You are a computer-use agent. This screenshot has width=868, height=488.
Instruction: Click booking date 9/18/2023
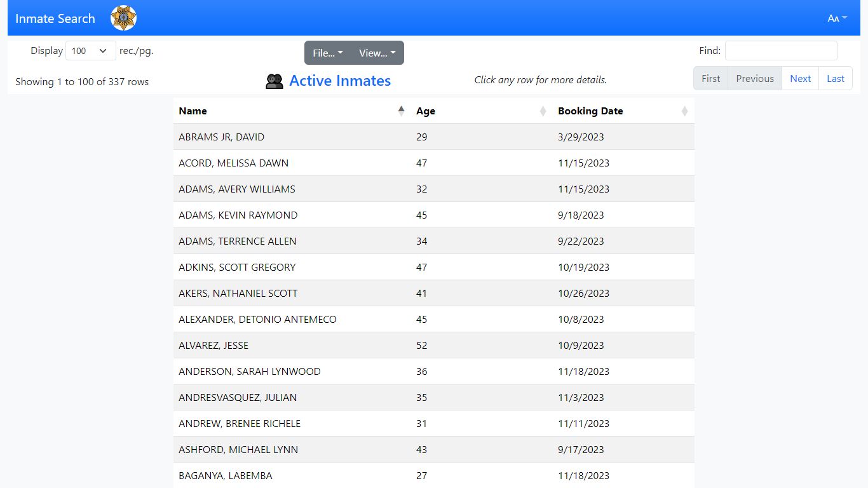click(x=581, y=215)
